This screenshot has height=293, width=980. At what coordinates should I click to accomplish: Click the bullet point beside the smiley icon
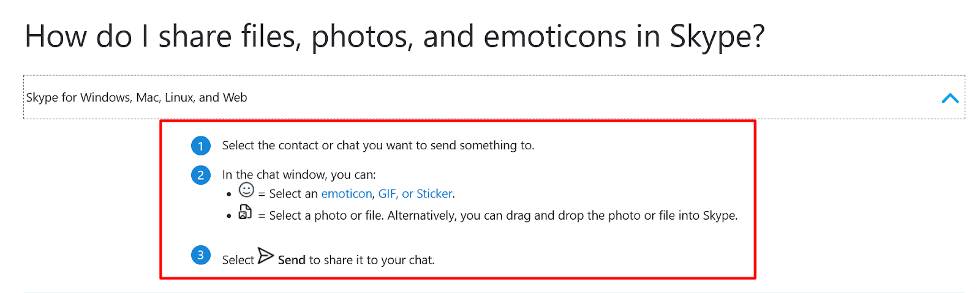click(x=229, y=195)
